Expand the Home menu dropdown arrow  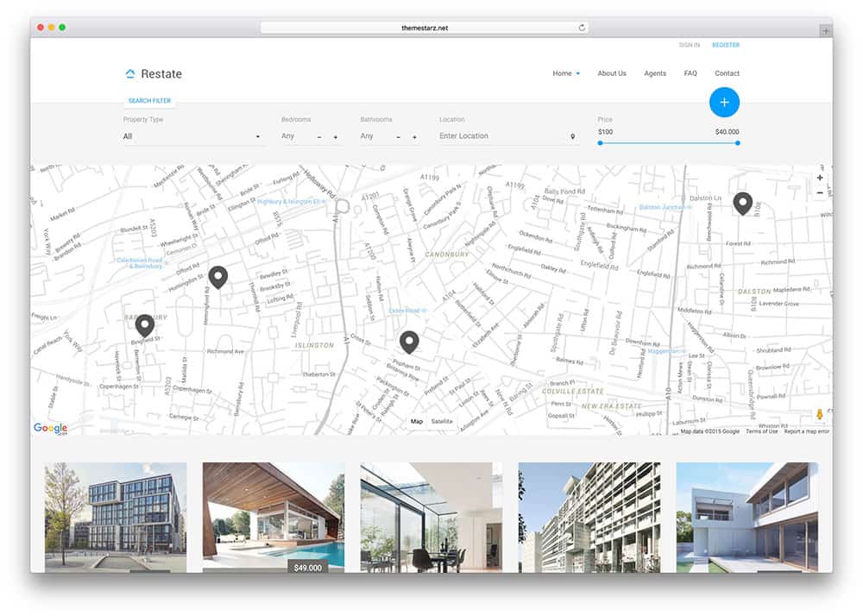click(578, 73)
